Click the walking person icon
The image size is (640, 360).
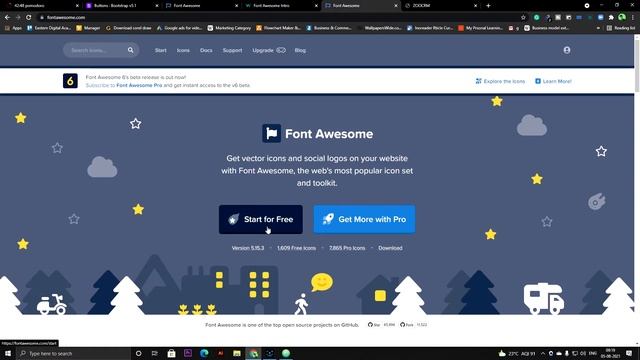click(x=301, y=304)
